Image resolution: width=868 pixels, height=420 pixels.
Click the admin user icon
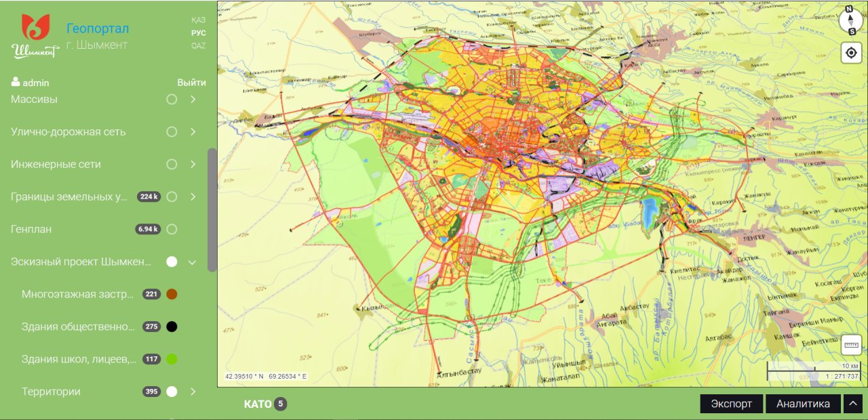16,83
